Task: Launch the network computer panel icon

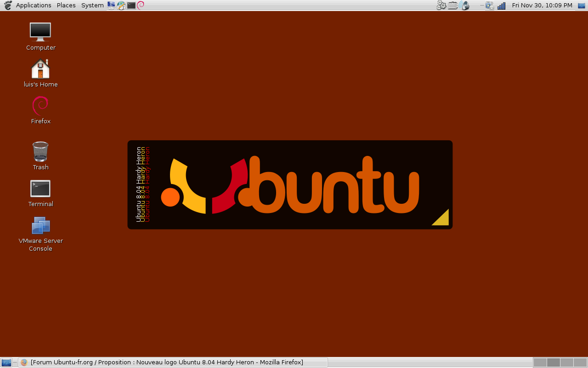Action: pyautogui.click(x=111, y=5)
